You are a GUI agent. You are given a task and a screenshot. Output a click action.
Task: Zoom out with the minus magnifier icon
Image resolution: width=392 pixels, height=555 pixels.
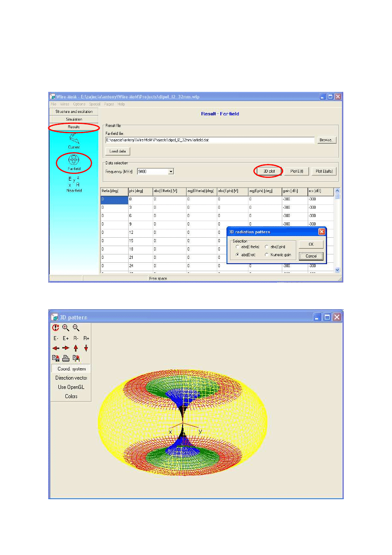[76, 328]
